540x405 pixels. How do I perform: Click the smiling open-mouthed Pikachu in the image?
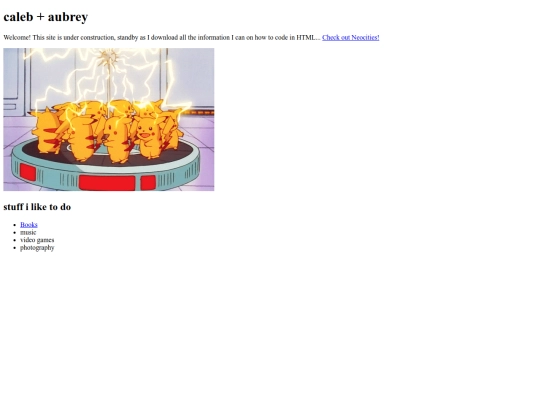click(148, 137)
